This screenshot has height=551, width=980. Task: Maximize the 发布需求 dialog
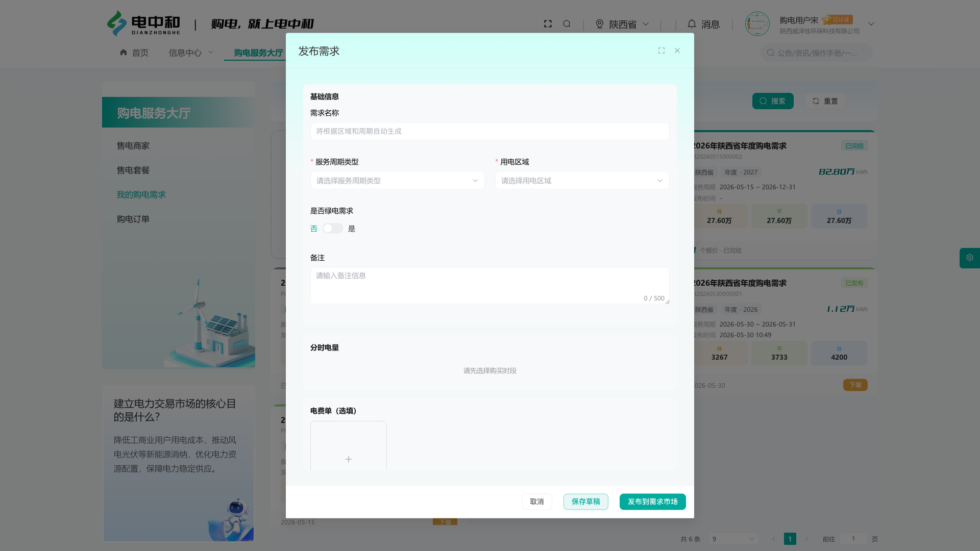coord(661,51)
